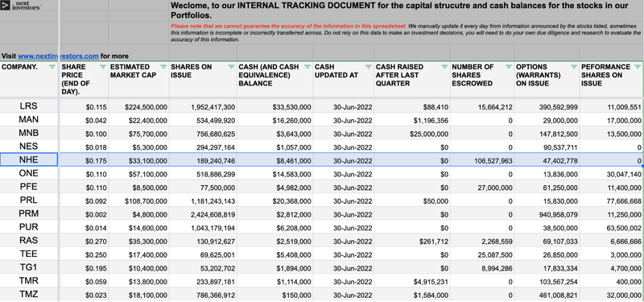Open filter dropdown on SHARE PRICE column
The height and width of the screenshot is (302, 644).
click(x=103, y=67)
